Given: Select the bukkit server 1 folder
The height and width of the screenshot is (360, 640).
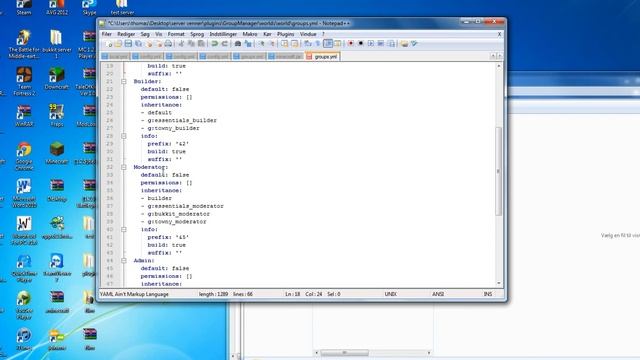Looking at the screenshot, I should pos(56,44).
